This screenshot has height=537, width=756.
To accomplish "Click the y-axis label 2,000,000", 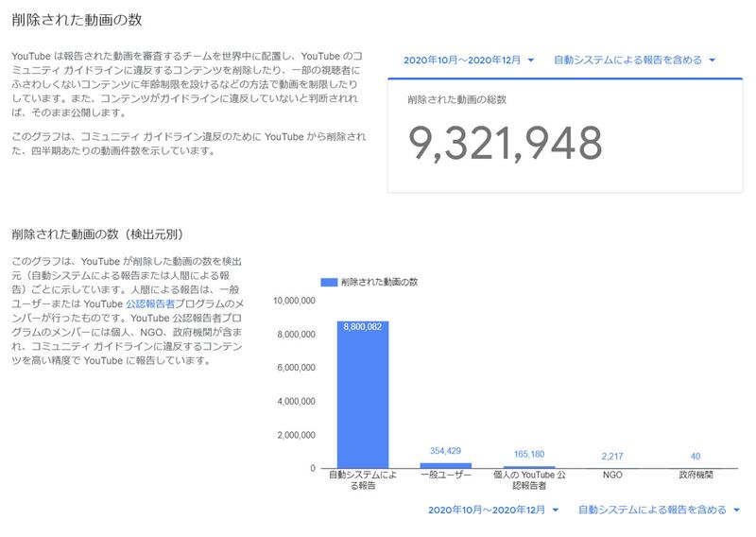I will click(x=296, y=435).
